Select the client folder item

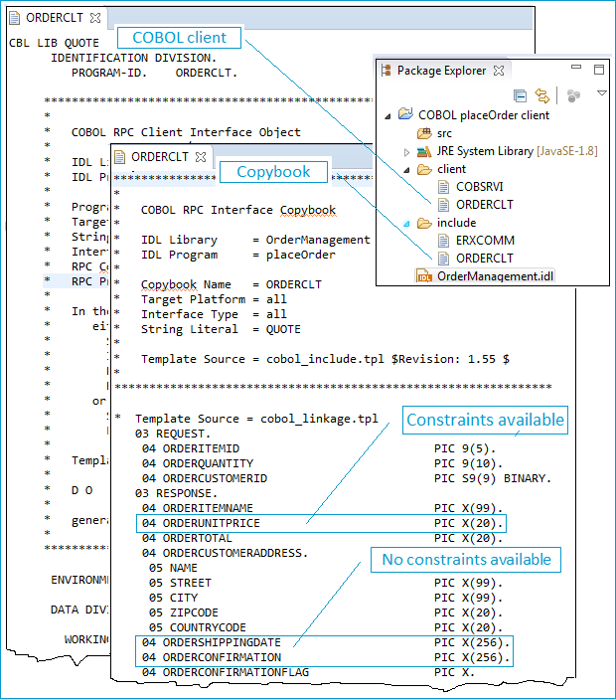451,169
